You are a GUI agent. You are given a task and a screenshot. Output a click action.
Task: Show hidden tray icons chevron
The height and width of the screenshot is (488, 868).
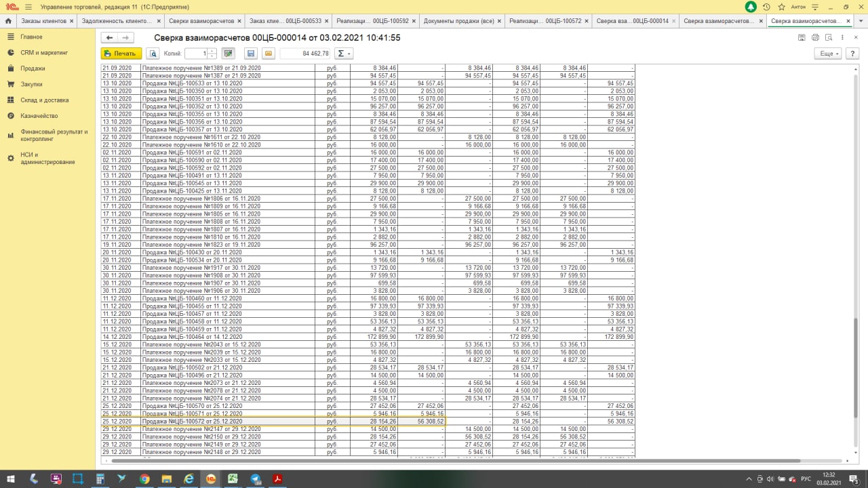coord(748,479)
